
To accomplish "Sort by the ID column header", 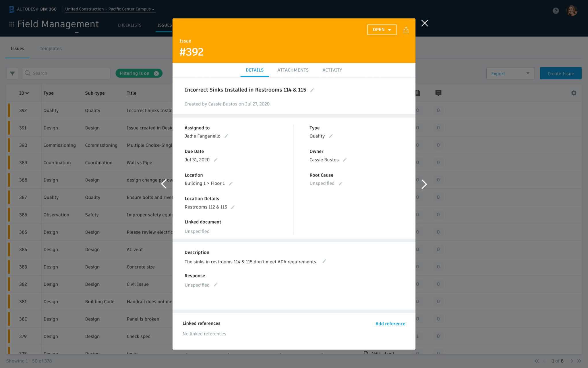I will (24, 93).
